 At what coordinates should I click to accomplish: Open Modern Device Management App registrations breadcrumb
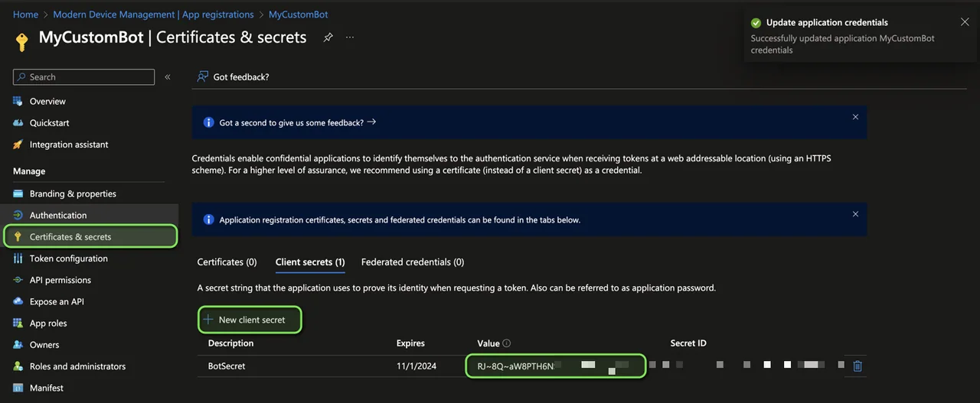point(154,15)
